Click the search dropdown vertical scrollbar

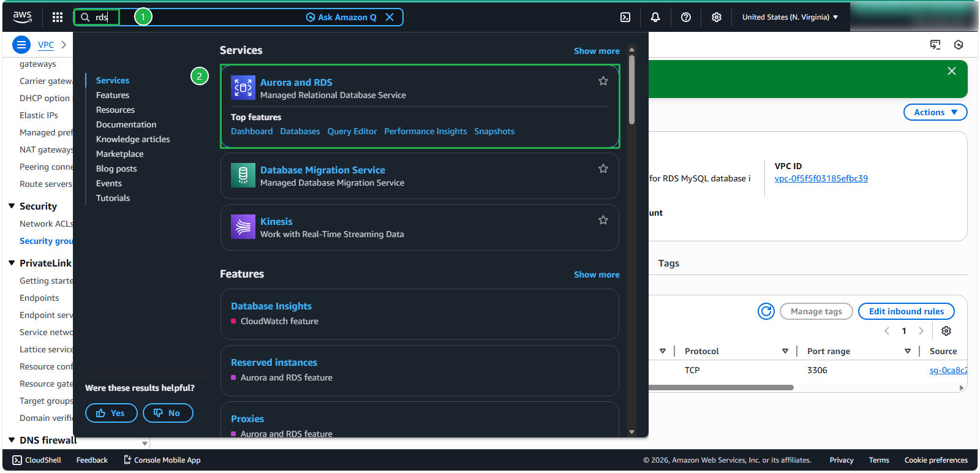(631, 90)
